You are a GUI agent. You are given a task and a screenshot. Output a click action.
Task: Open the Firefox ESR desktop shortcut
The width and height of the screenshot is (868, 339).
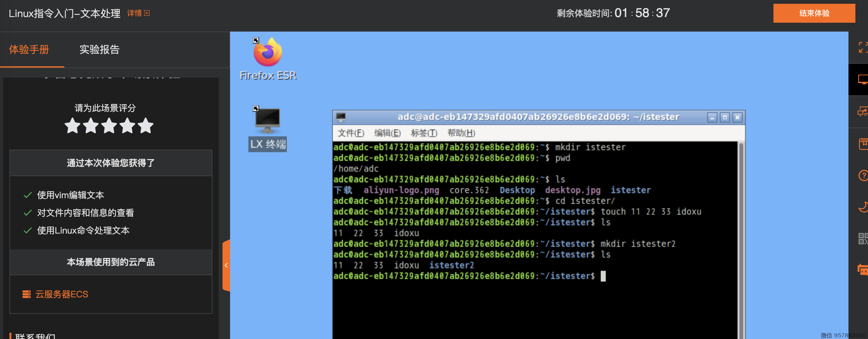[x=268, y=58]
